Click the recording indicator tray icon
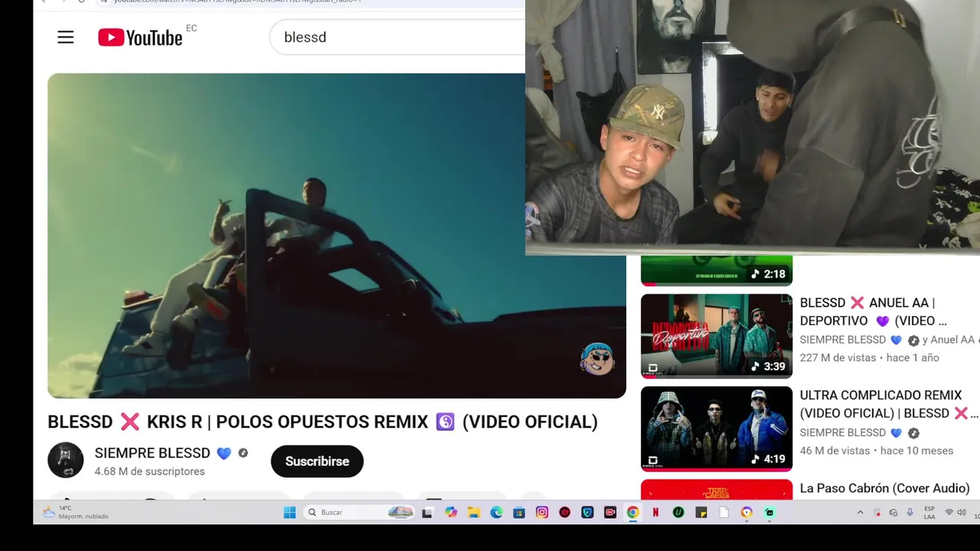Viewport: 980px width, 551px height. [x=878, y=513]
